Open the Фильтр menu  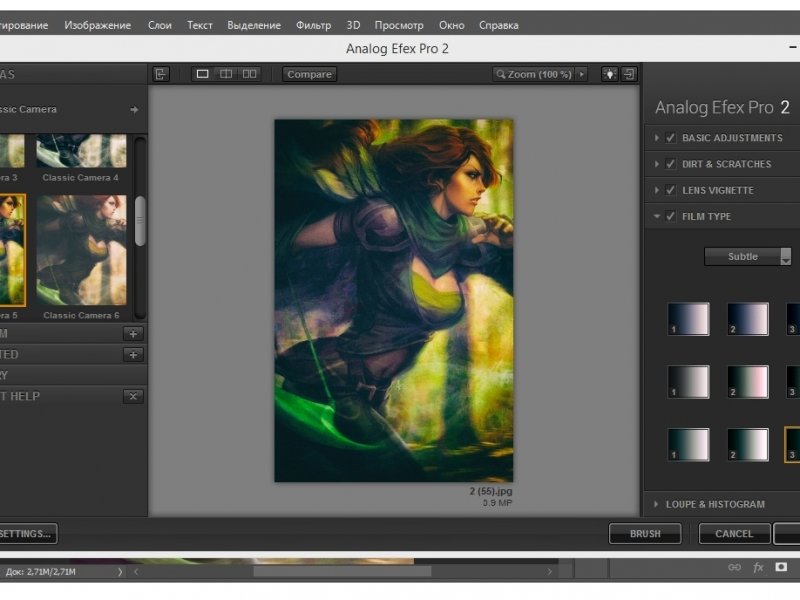tap(313, 25)
